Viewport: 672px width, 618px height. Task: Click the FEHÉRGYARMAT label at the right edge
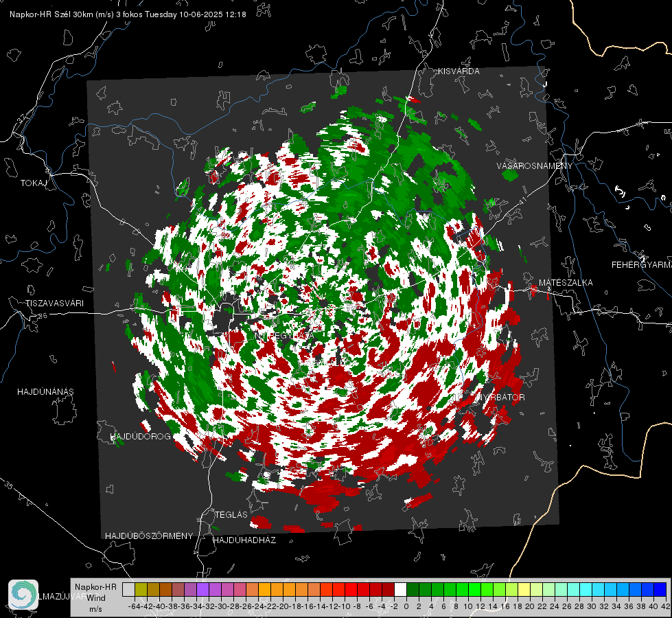642,265
